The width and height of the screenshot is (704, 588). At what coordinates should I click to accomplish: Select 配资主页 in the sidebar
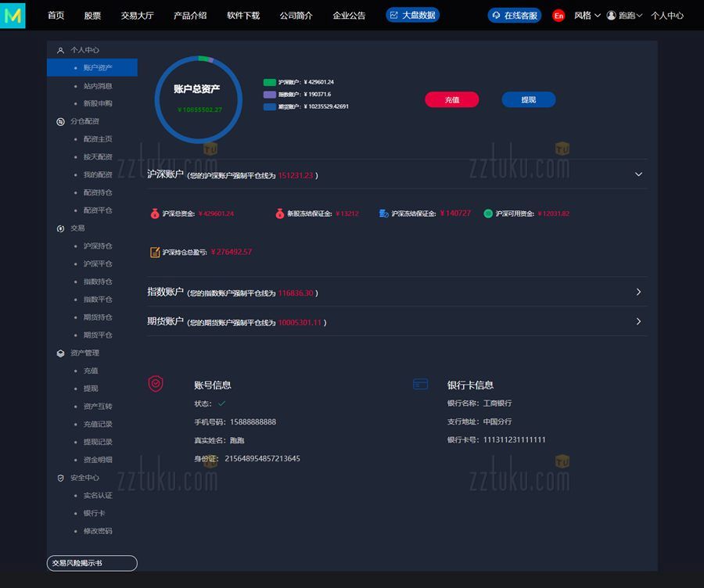point(98,139)
